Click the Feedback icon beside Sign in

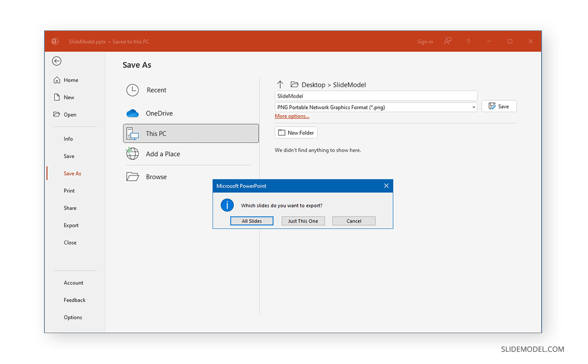447,42
